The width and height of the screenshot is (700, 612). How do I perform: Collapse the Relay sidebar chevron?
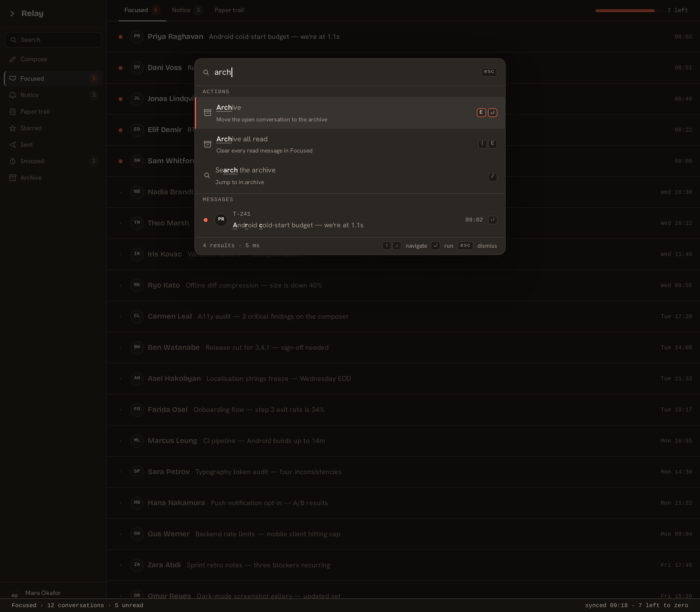[12, 13]
